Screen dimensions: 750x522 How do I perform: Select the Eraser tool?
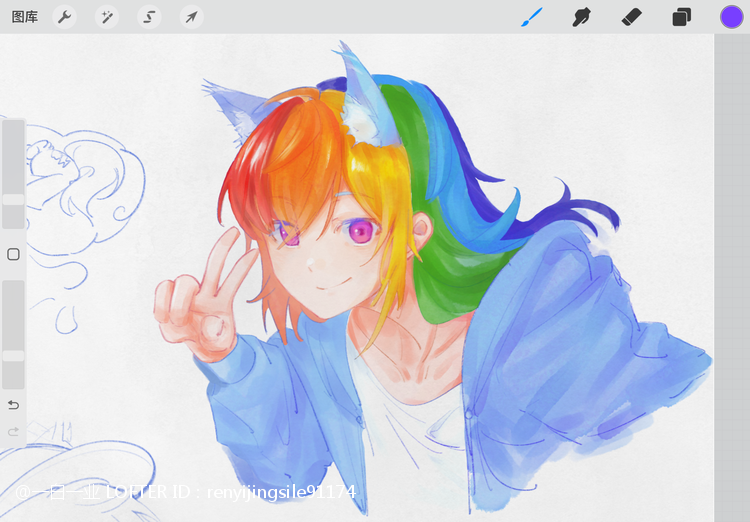coord(631,17)
